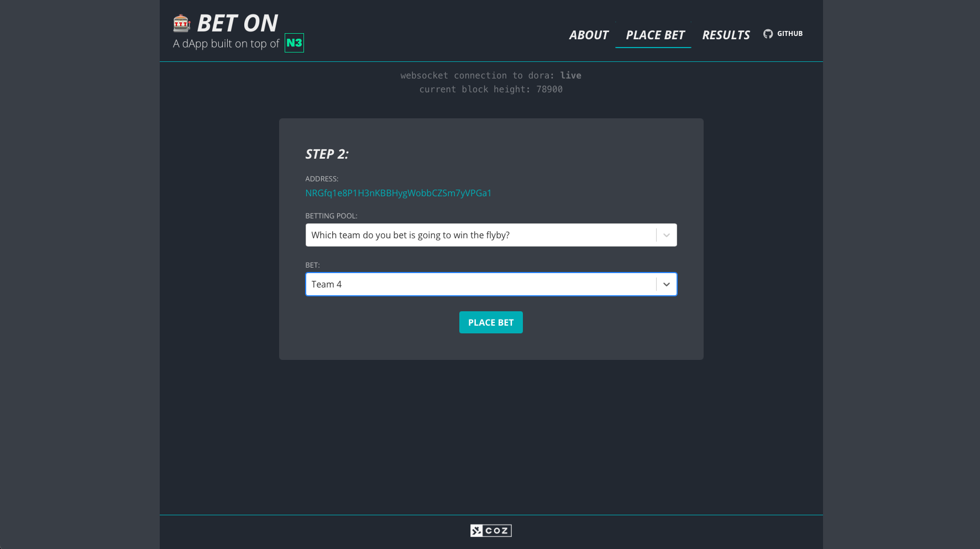The image size is (980, 549).
Task: Expand the Bet dropdown chevron arrow
Action: pos(667,284)
